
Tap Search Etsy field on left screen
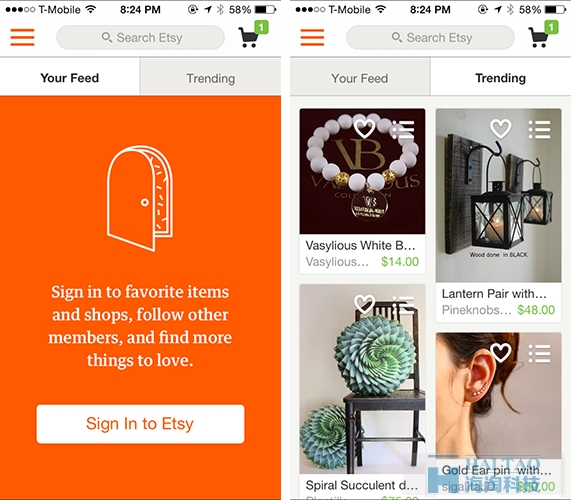(141, 37)
